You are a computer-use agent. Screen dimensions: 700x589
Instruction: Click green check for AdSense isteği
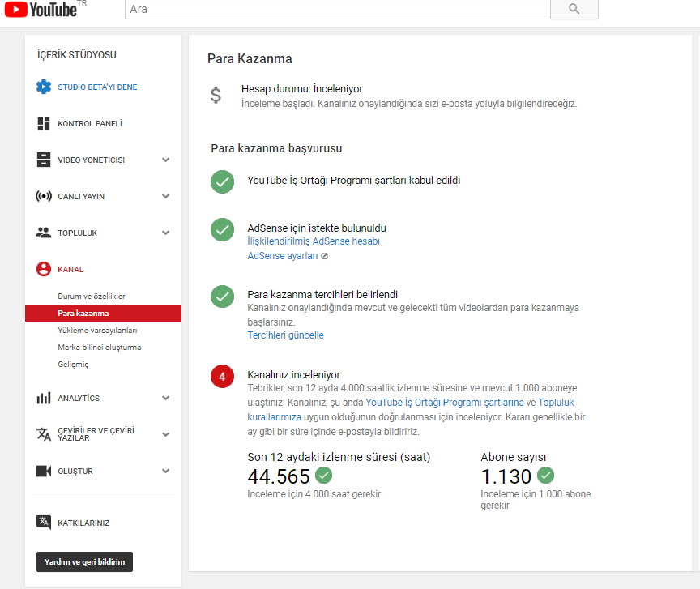coord(222,229)
